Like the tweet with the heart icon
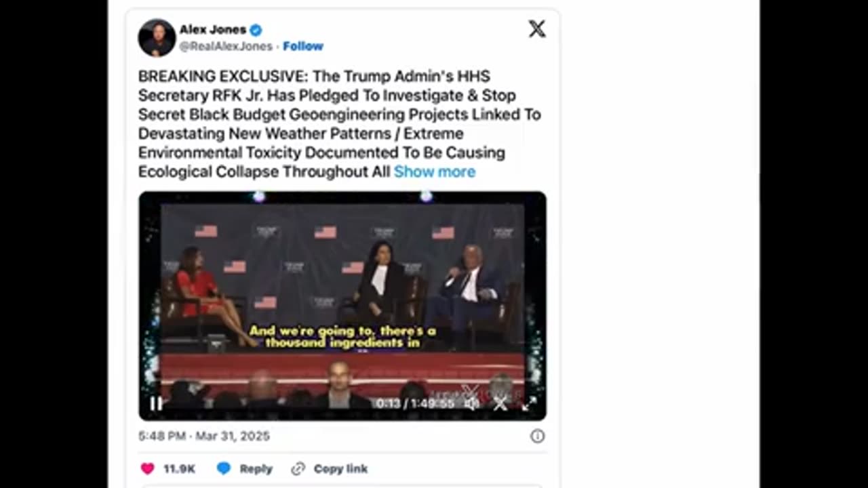868x488 pixels. coord(147,468)
